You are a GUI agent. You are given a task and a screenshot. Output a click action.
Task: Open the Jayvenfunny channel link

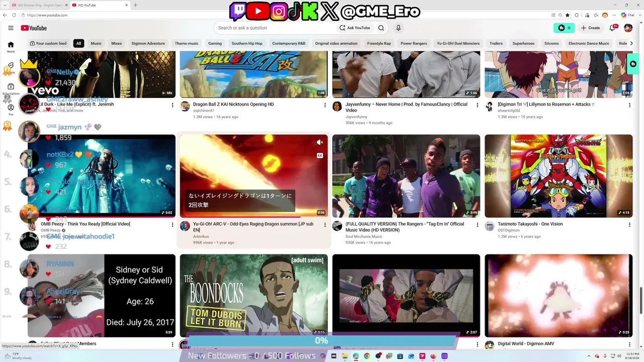[356, 117]
